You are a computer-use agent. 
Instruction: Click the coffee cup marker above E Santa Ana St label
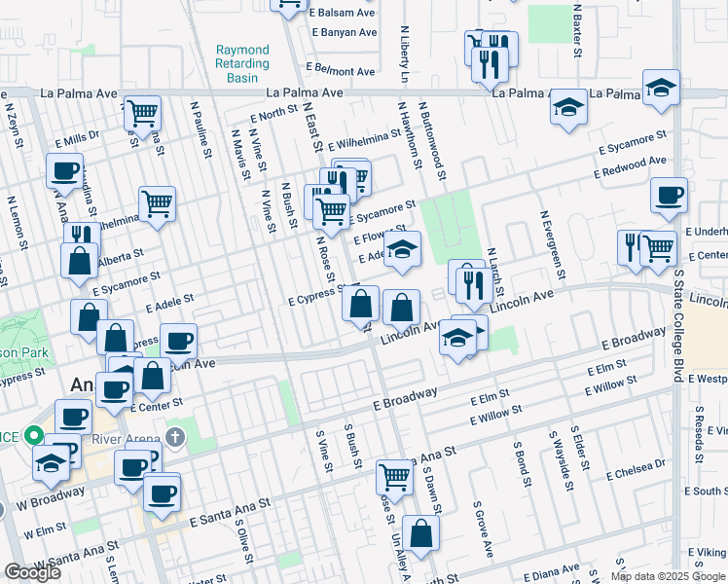point(162,494)
